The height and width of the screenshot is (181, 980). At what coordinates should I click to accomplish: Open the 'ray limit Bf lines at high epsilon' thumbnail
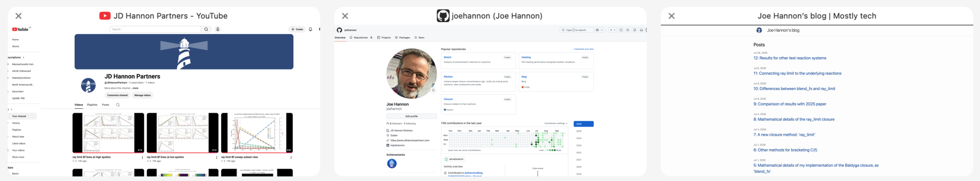108,133
